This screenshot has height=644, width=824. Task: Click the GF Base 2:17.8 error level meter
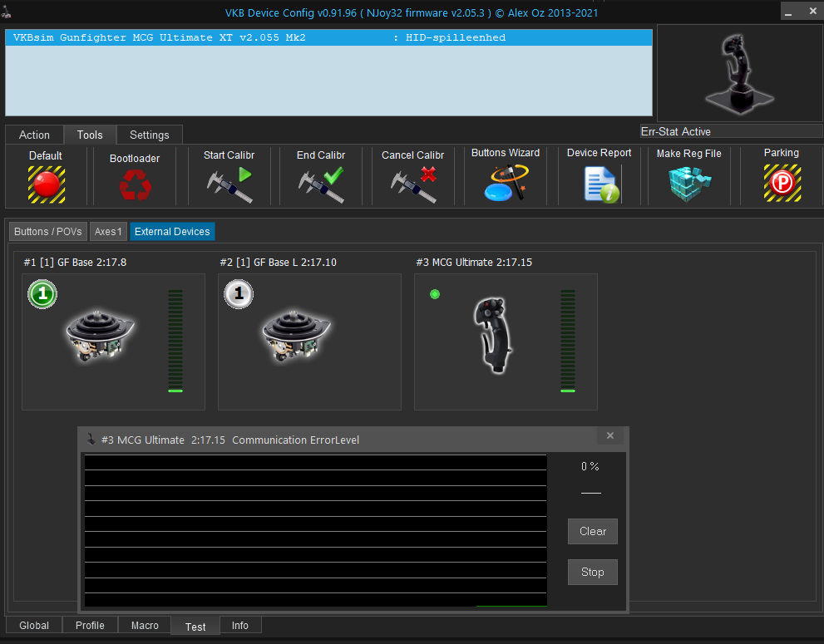(175, 341)
